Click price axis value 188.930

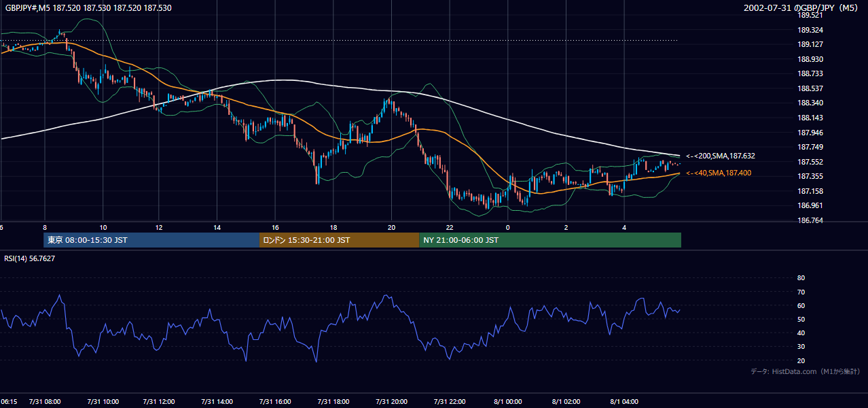(x=810, y=60)
